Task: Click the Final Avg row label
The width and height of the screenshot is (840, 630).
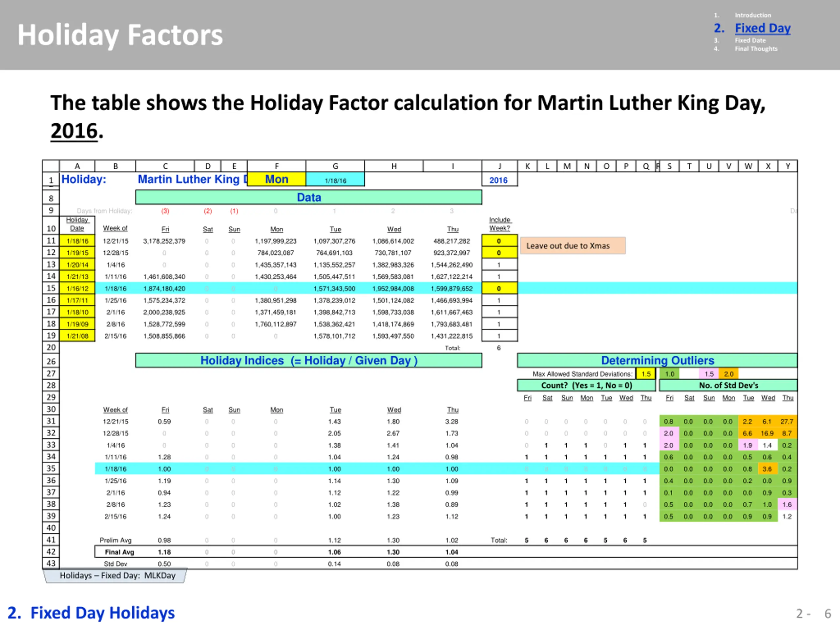Action: [119, 552]
